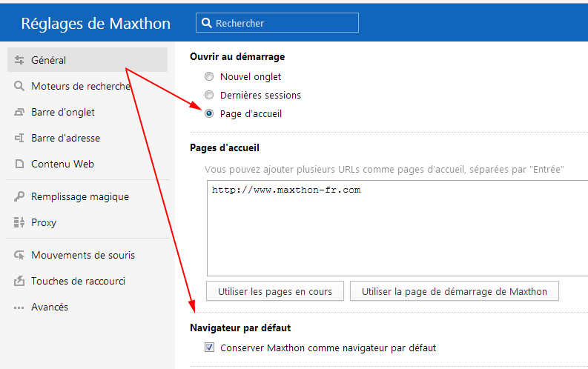This screenshot has height=369, width=588.
Task: Focus the Rechercher search field
Action: point(277,23)
